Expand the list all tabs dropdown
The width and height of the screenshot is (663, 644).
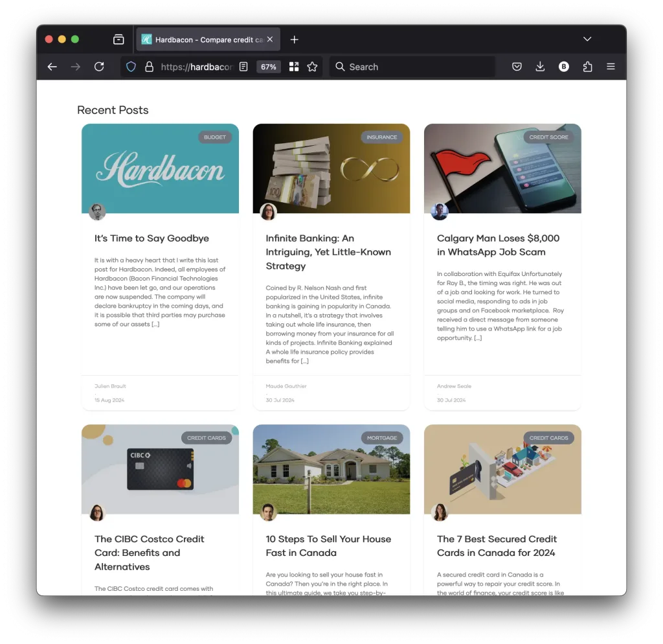(587, 40)
